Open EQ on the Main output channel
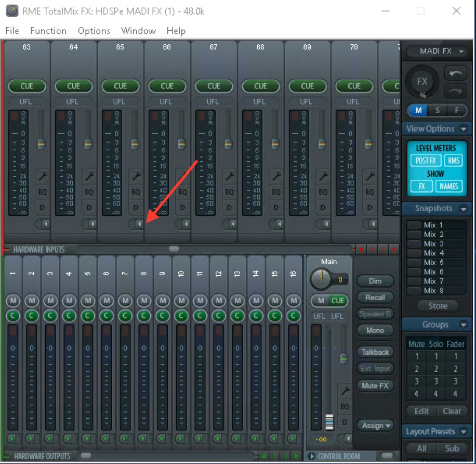Image resolution: width=476 pixels, height=464 pixels. point(345,407)
